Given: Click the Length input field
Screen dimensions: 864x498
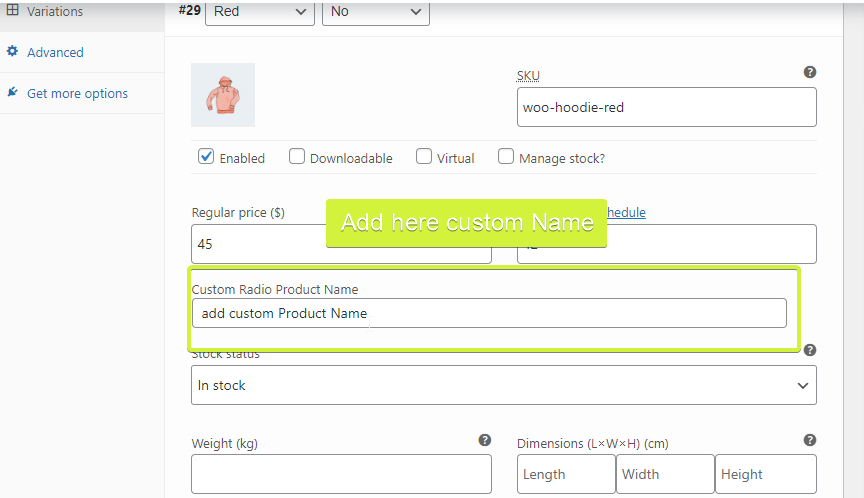Looking at the screenshot, I should point(566,474).
